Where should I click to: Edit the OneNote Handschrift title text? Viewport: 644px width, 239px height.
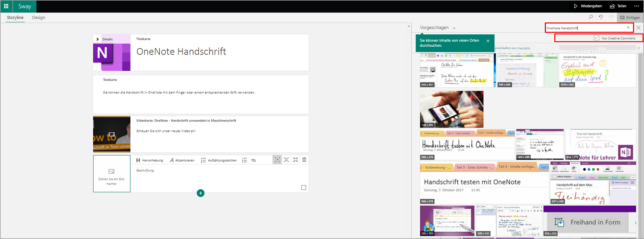(x=181, y=51)
